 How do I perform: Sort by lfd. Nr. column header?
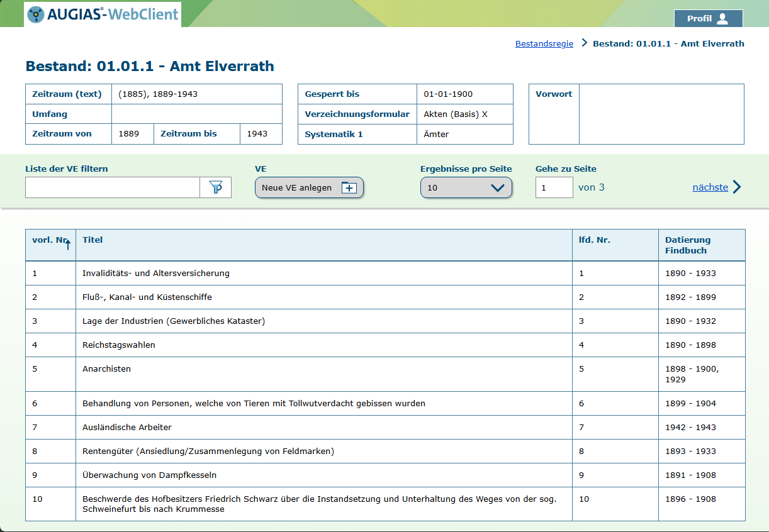(x=615, y=245)
